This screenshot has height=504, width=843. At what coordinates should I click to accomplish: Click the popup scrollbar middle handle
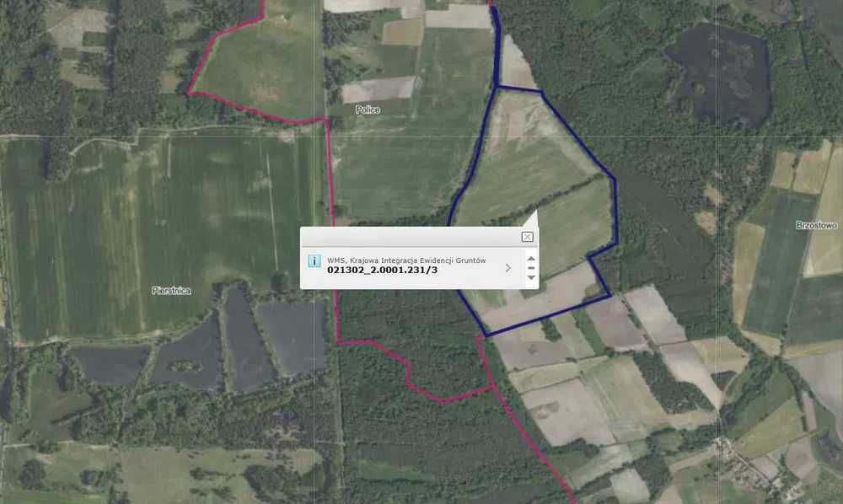(531, 268)
